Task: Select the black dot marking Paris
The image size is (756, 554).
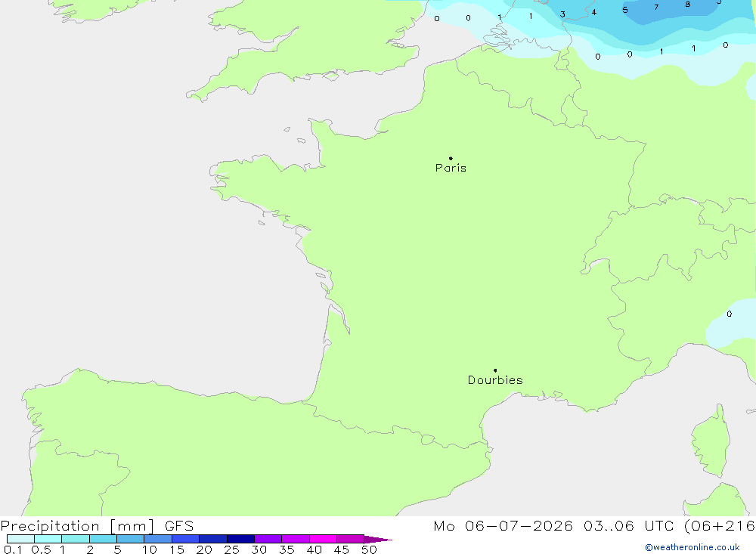Action: [451, 158]
